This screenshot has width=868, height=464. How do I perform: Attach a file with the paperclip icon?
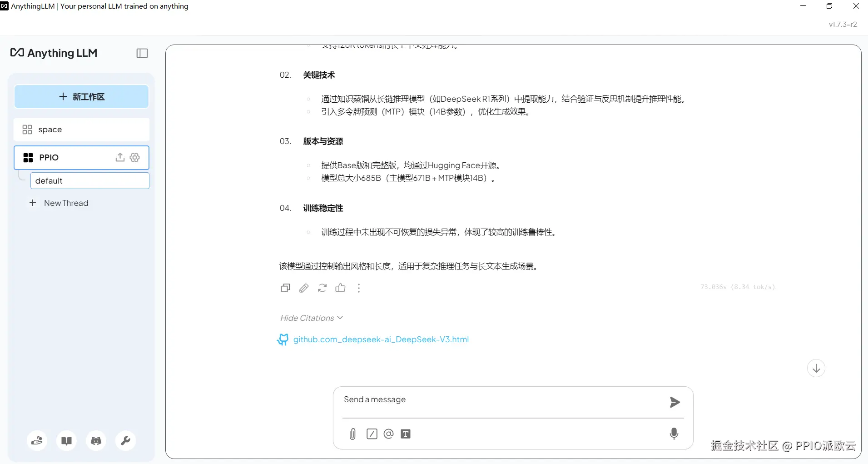click(352, 434)
